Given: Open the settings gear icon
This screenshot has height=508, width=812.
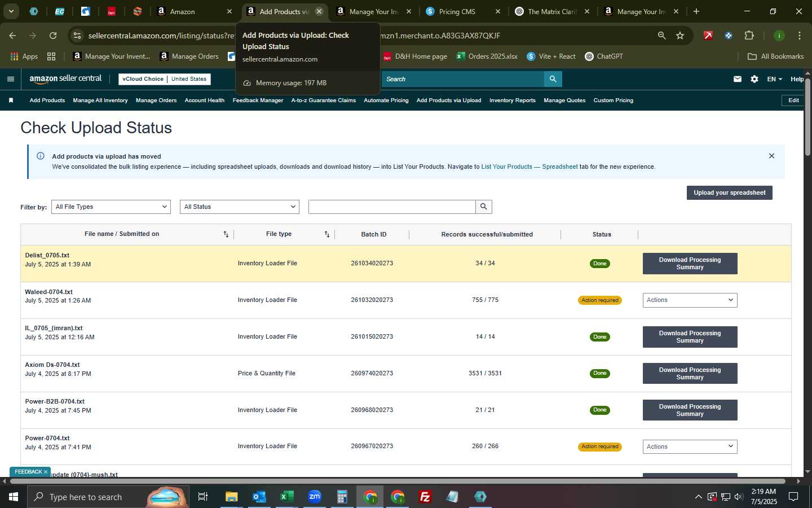Looking at the screenshot, I should coord(754,79).
